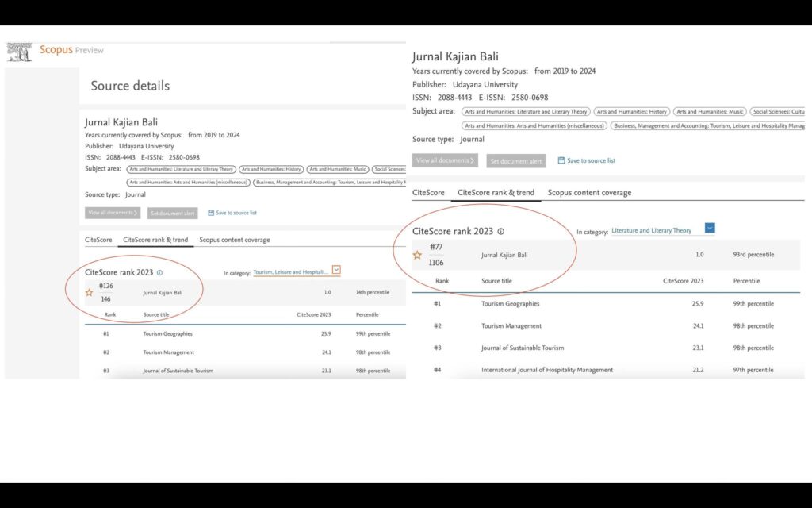Click Arts and Humanities: History tag in right panel
The image size is (812, 508).
point(632,111)
